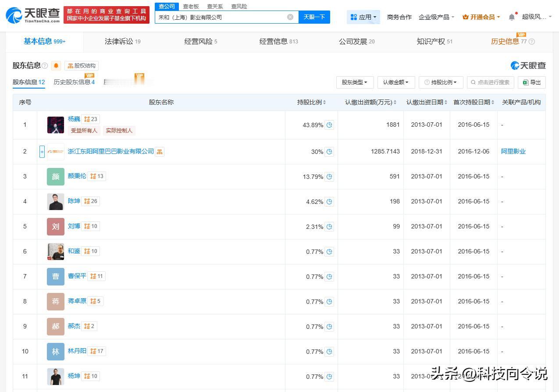The height and width of the screenshot is (392, 559).
Task: Click the 实际控制人 tag under 杨巍
Action: pos(119,131)
